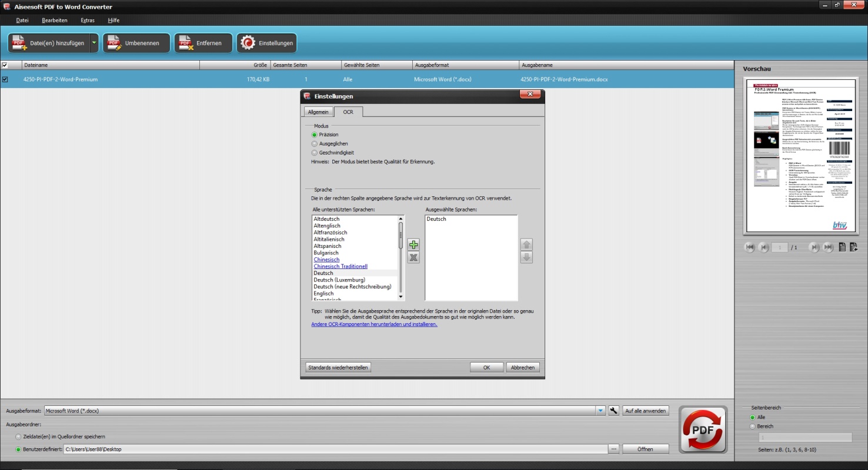Select Deutsch in Ausgewählte Sprachen list
Screen dimensions: 868x470
pos(436,219)
